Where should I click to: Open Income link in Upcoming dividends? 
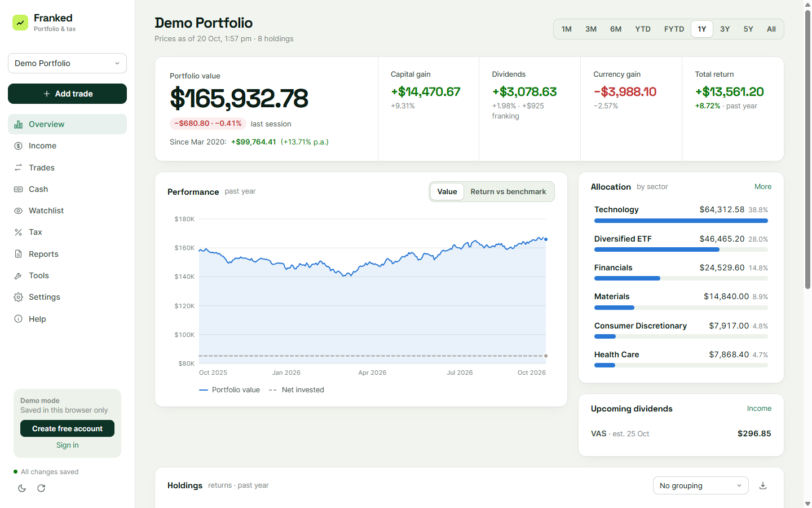point(759,408)
